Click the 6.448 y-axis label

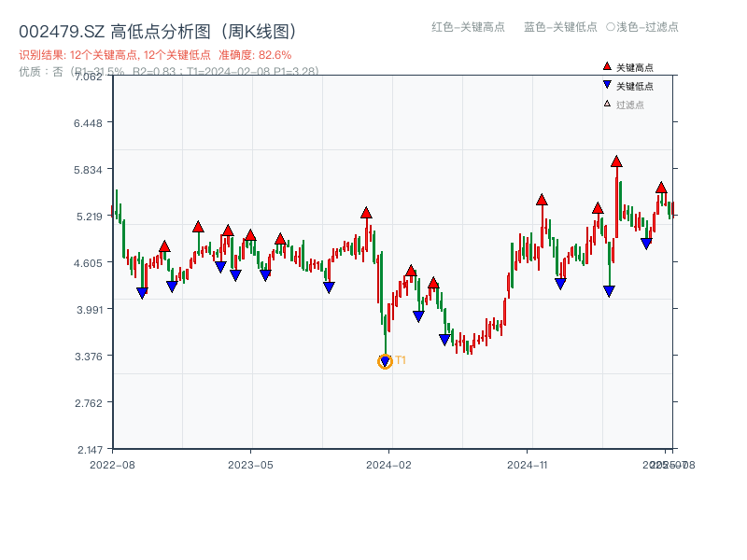(88, 123)
